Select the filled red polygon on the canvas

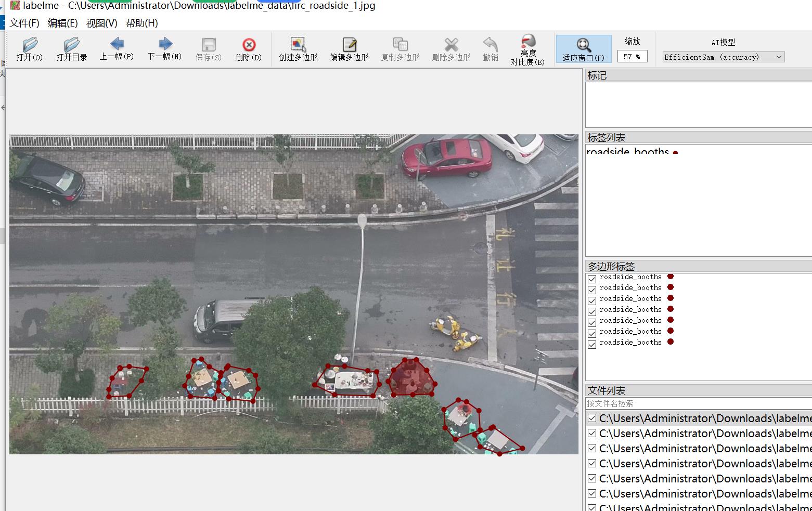click(x=411, y=378)
